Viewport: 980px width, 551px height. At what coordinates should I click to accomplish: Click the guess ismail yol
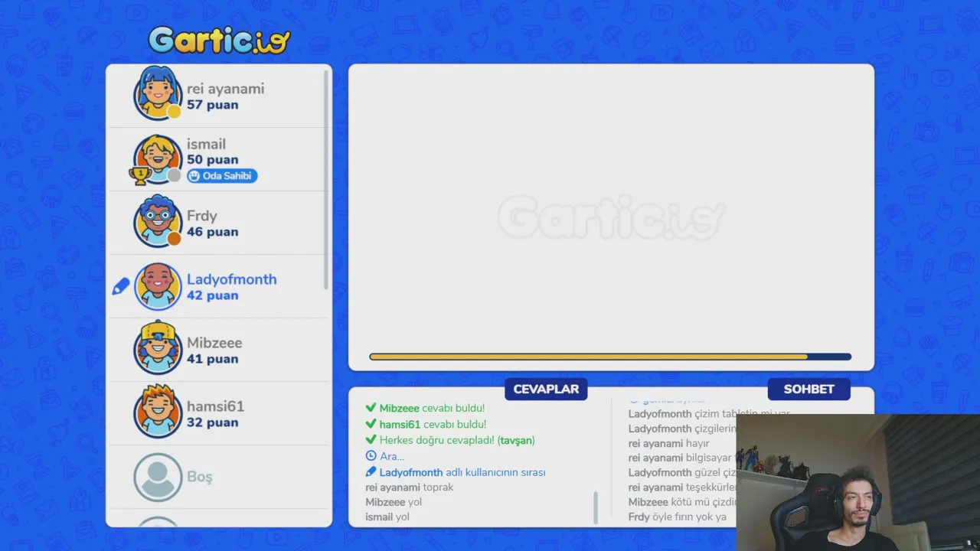(387, 517)
